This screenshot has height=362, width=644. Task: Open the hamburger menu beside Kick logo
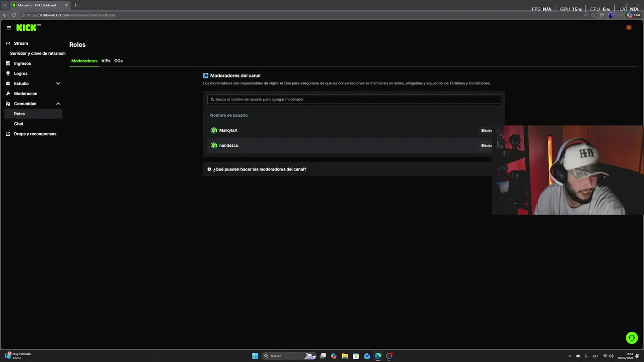pos(9,28)
